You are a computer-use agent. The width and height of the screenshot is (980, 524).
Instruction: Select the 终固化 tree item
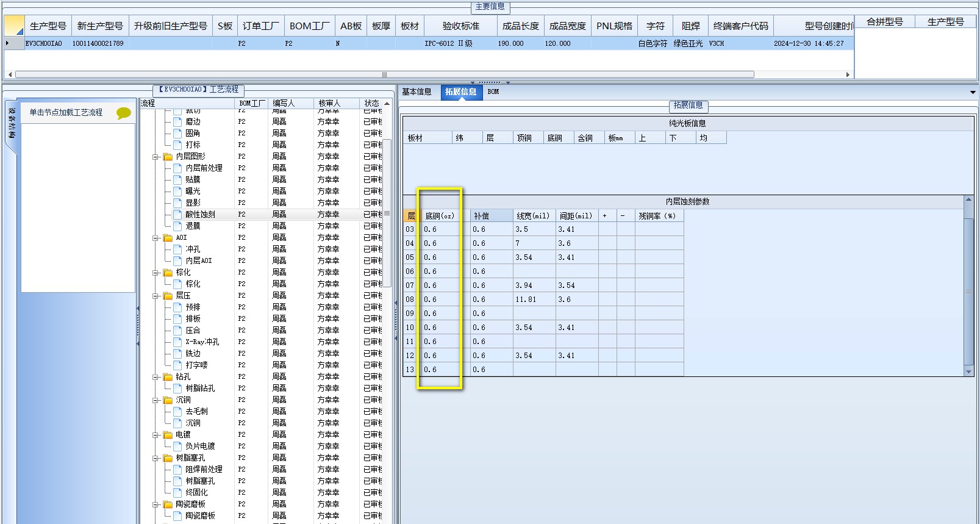pos(196,493)
